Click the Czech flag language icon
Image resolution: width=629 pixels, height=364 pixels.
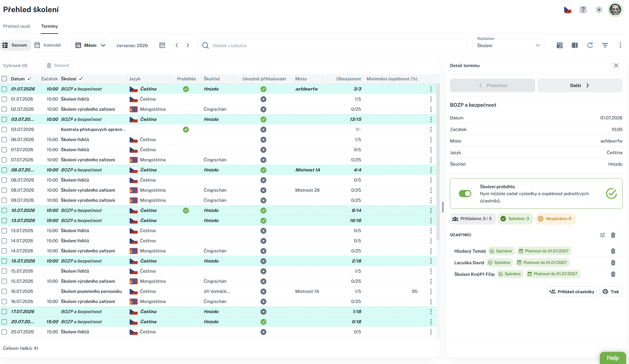[568, 10]
